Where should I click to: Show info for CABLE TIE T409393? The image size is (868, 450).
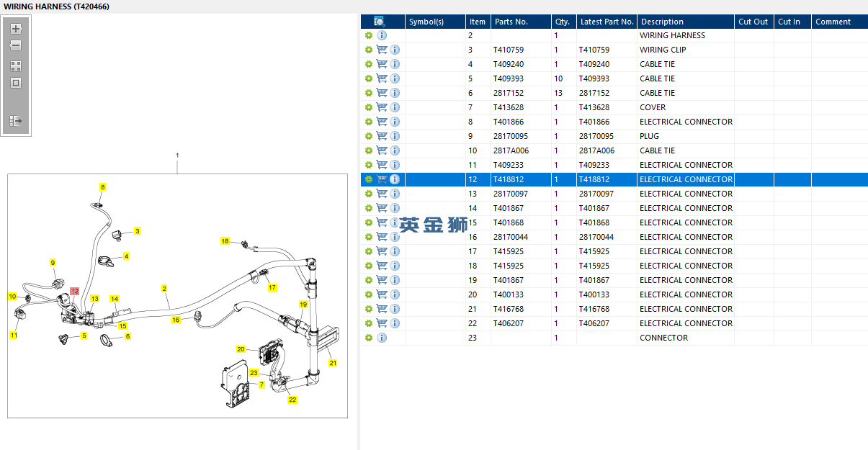click(x=395, y=78)
